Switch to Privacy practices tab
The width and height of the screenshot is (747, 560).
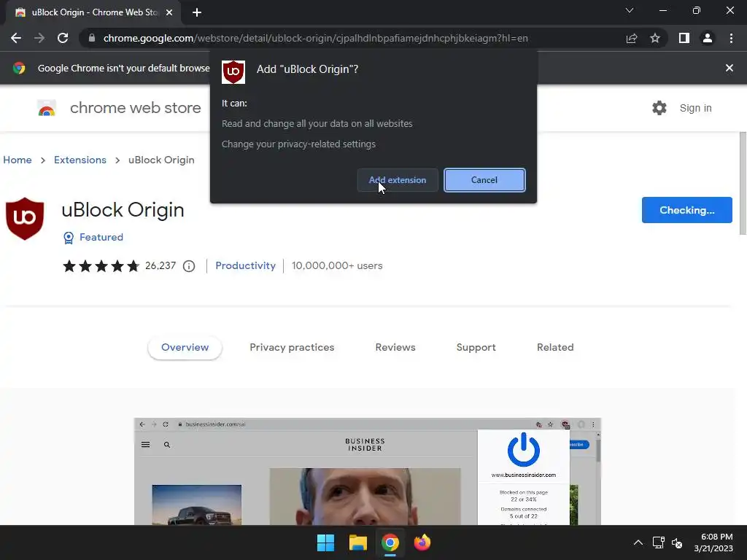point(292,348)
